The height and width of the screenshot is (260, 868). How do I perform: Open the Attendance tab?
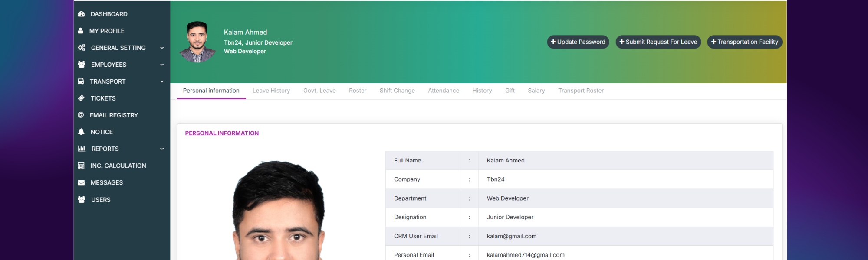pos(444,91)
